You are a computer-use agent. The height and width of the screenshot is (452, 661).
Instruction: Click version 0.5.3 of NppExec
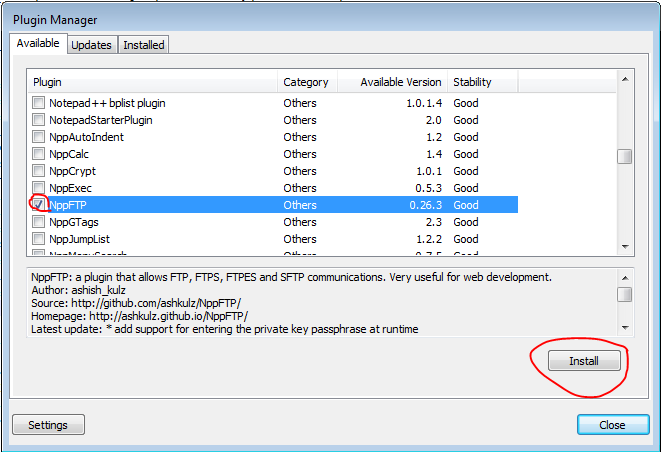[429, 188]
